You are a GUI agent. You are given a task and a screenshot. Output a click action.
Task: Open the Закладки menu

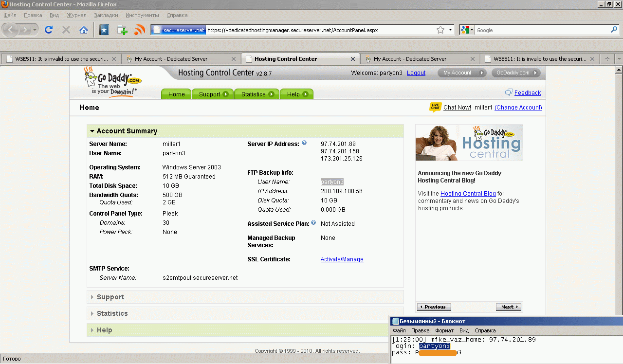(x=106, y=15)
